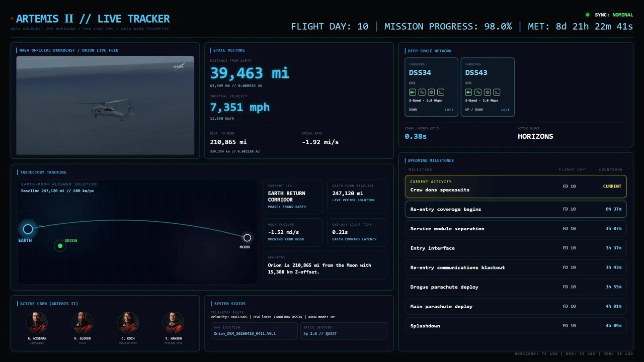Click the '0.38s' signal latency value
Image resolution: width=644 pixels, height=362 pixels.
[x=416, y=136]
